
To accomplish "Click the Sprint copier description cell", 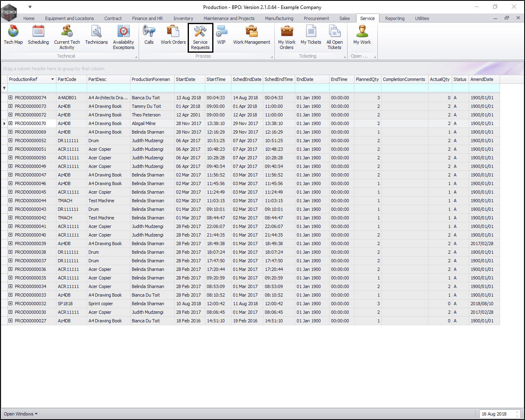I will [109, 304].
